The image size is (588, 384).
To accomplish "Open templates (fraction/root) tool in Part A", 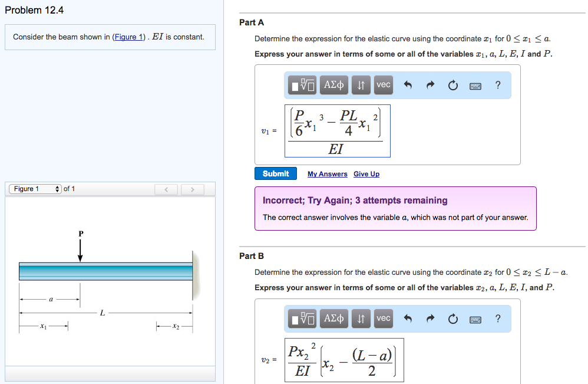I will pos(302,85).
